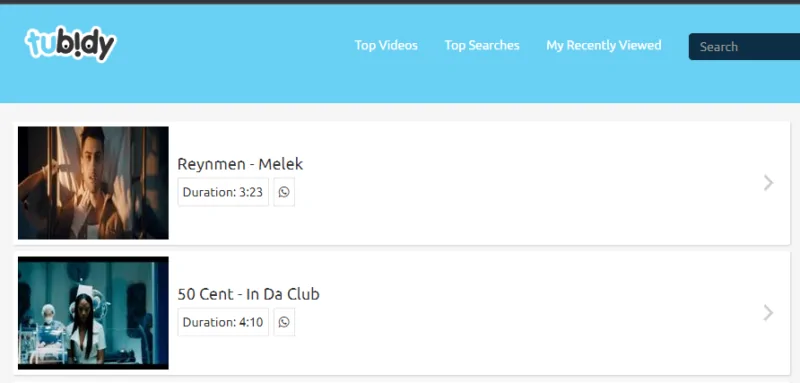Screen dimensions: 800x383
Task: Click the 'Search' placeholder text
Action: pos(719,47)
